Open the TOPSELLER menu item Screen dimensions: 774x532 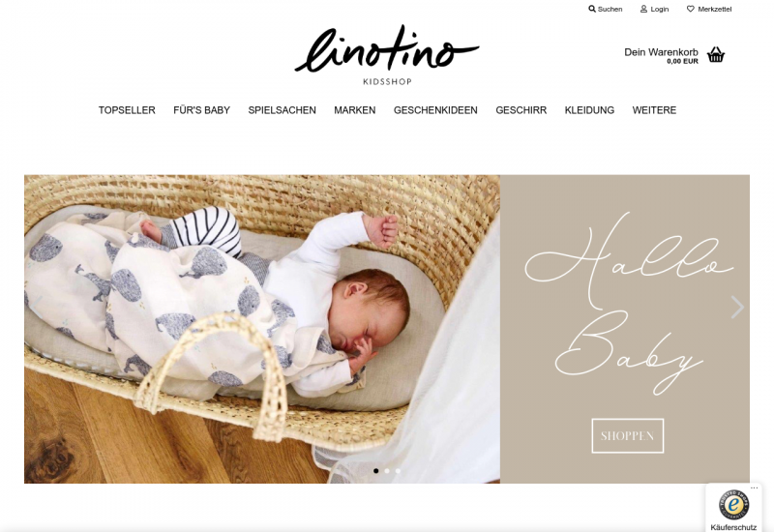tap(127, 110)
